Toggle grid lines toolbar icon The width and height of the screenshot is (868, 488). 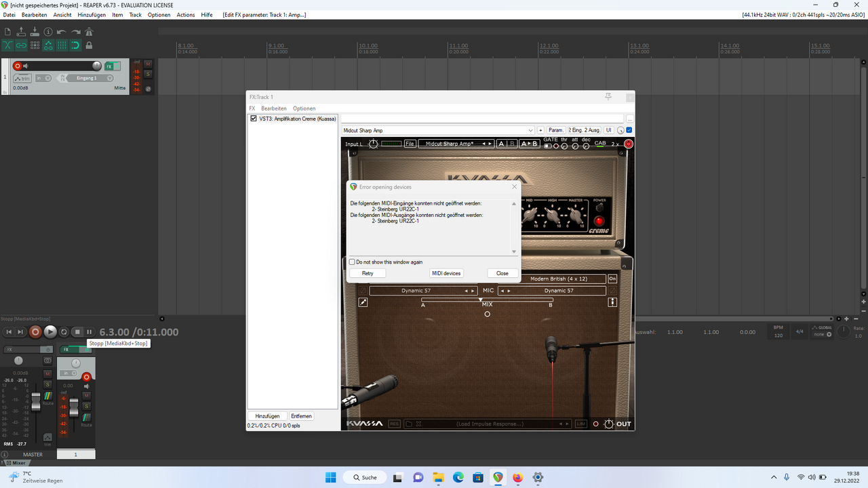pos(62,45)
